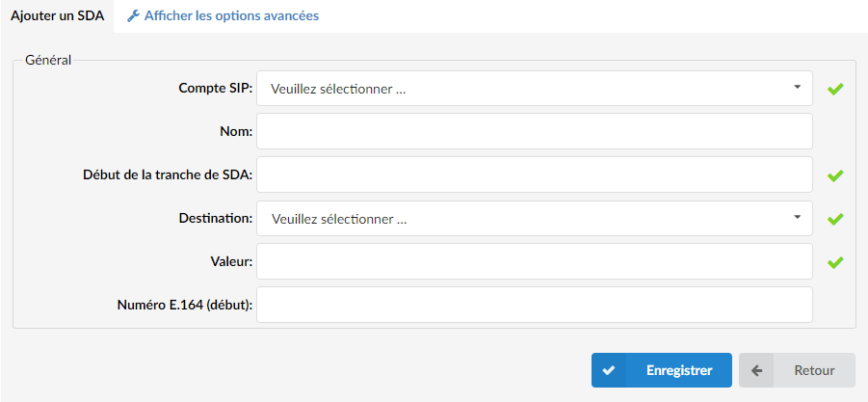Click the green checkmark beside Valeur field

click(x=835, y=262)
